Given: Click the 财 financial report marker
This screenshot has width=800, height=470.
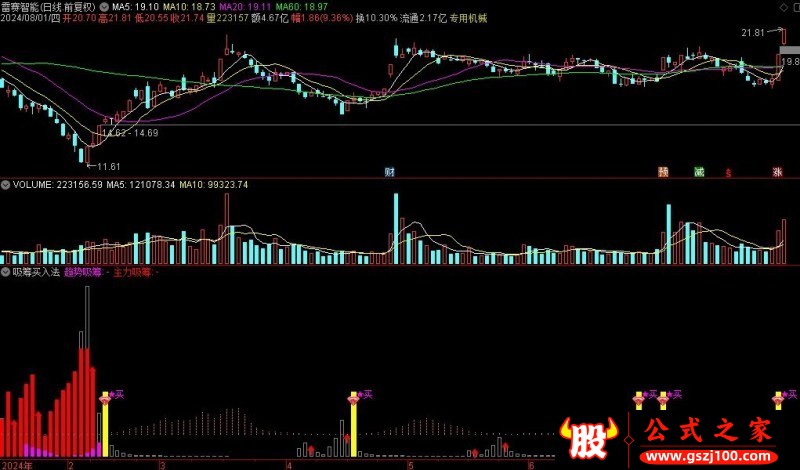Looking at the screenshot, I should (390, 172).
